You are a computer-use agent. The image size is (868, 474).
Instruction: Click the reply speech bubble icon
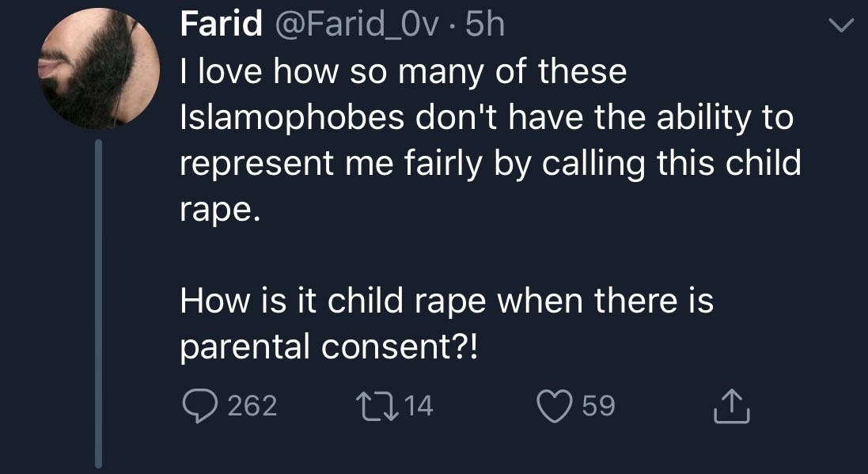pos(198,406)
